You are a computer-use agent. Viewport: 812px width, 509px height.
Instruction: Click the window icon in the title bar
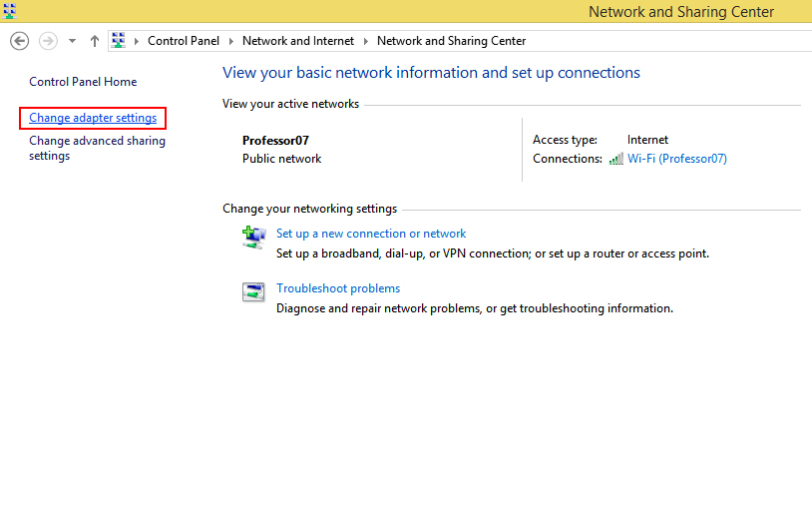[9, 11]
